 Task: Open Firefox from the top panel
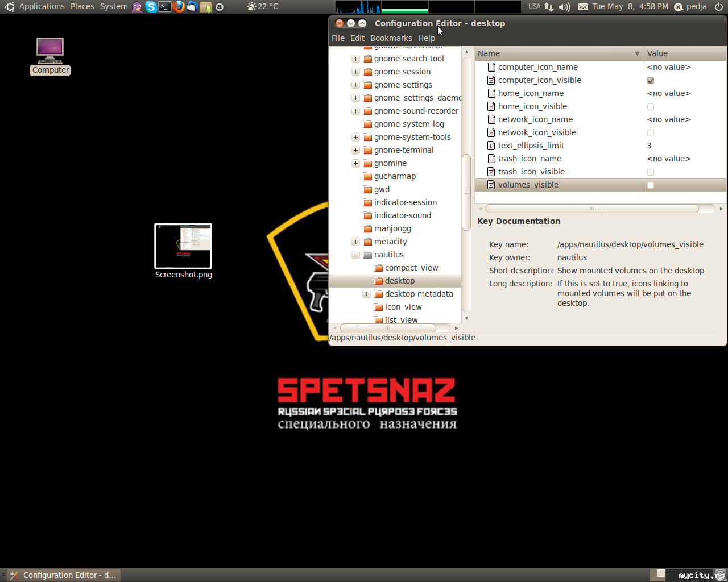click(179, 7)
